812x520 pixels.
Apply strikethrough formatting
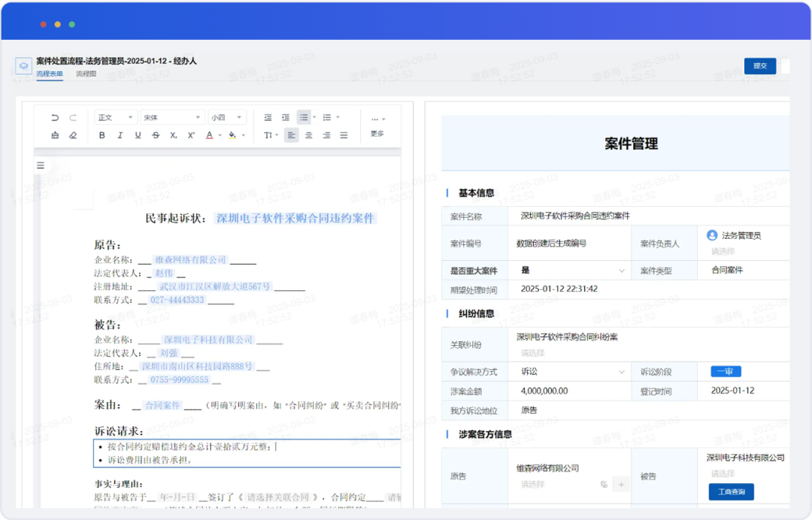coord(156,135)
